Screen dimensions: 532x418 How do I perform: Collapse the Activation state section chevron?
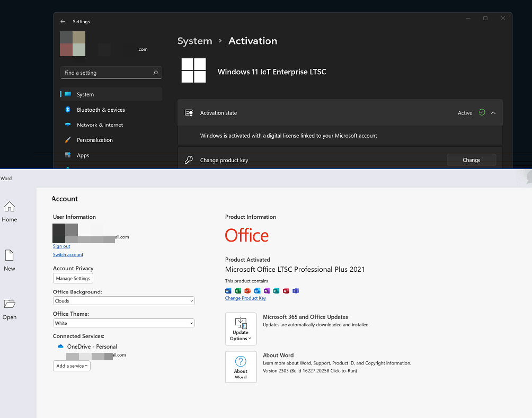coord(493,113)
